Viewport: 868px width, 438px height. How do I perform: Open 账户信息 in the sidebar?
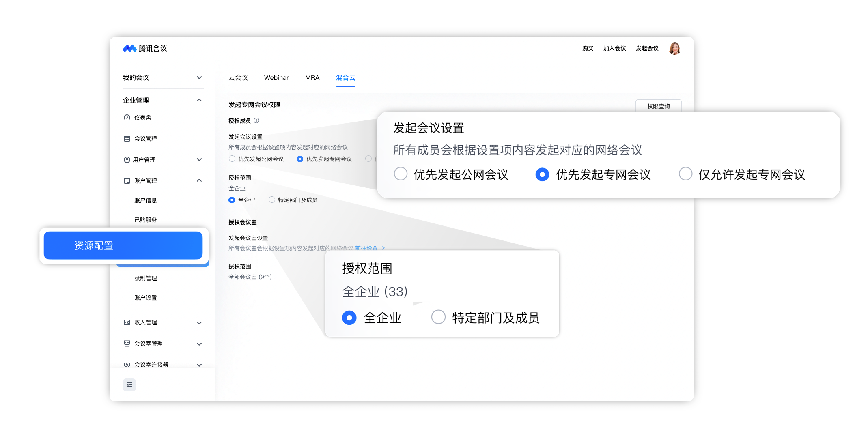point(146,200)
